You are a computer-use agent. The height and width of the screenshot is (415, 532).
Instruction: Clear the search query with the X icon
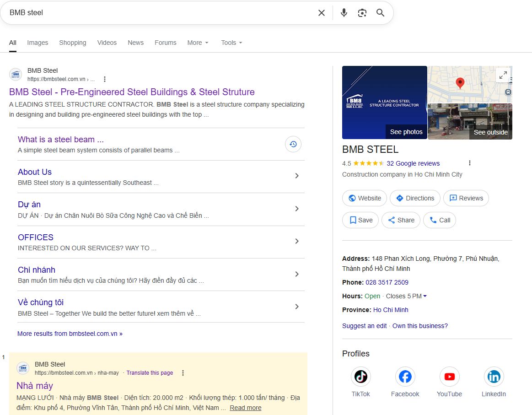click(x=322, y=13)
